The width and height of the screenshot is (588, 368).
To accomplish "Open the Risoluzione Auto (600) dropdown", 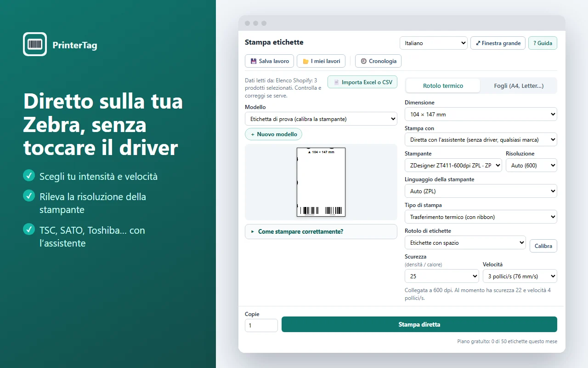I will click(531, 165).
